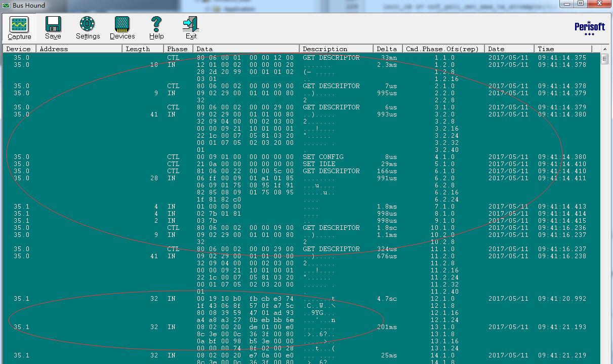Maximize the Bus Hound window
This screenshot has width=613, height=364.
[581, 4]
